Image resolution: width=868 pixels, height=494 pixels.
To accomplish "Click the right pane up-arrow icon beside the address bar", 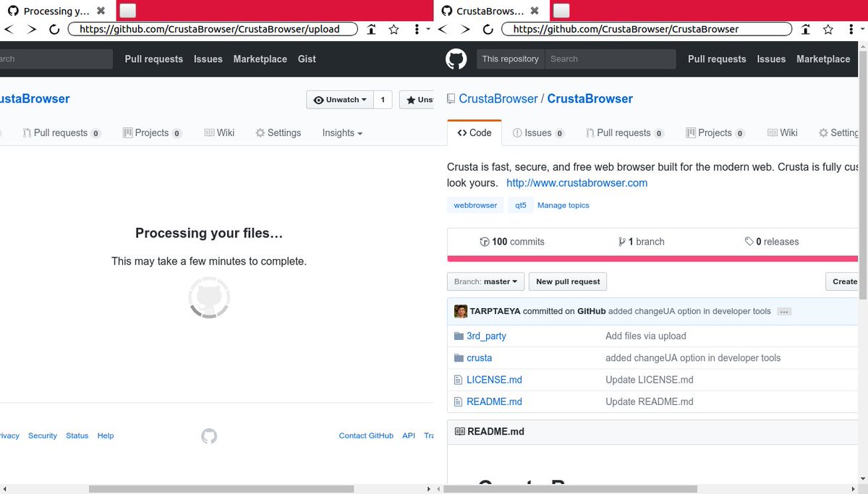I will [805, 30].
